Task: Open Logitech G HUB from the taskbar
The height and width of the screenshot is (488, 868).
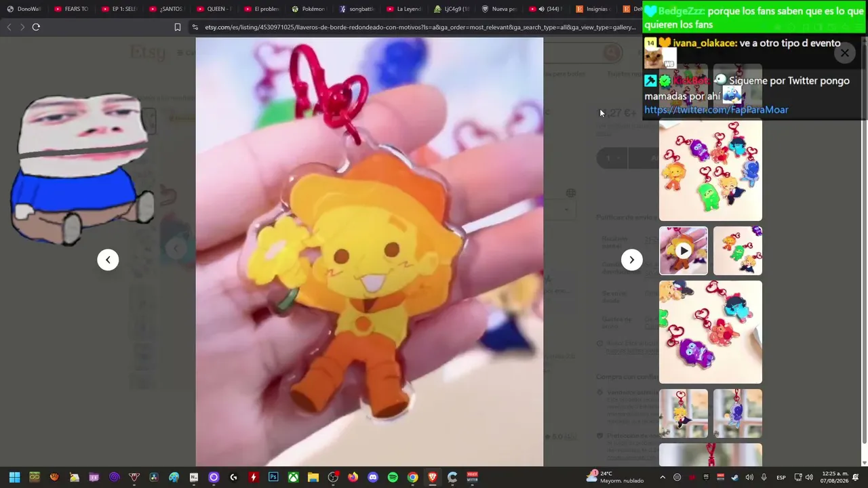Action: tap(233, 477)
